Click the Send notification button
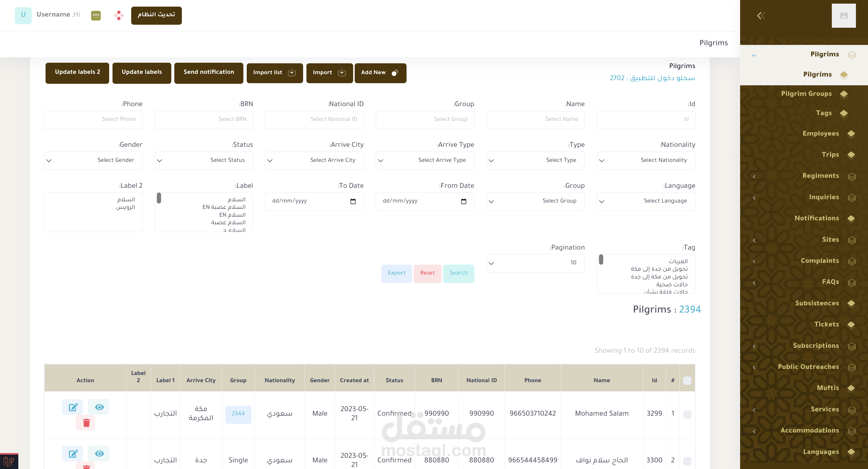Screen dimensions: 868x469 209,72
